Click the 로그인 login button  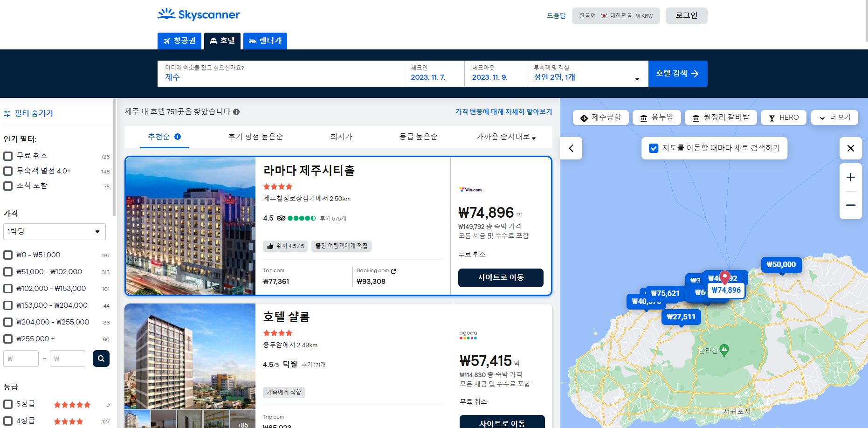[x=686, y=15]
